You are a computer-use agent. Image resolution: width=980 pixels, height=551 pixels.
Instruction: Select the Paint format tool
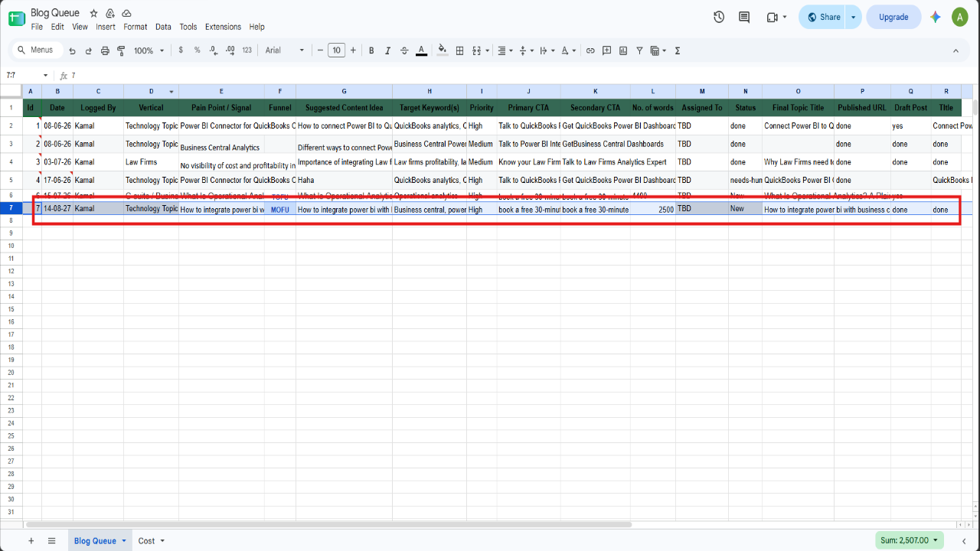121,51
